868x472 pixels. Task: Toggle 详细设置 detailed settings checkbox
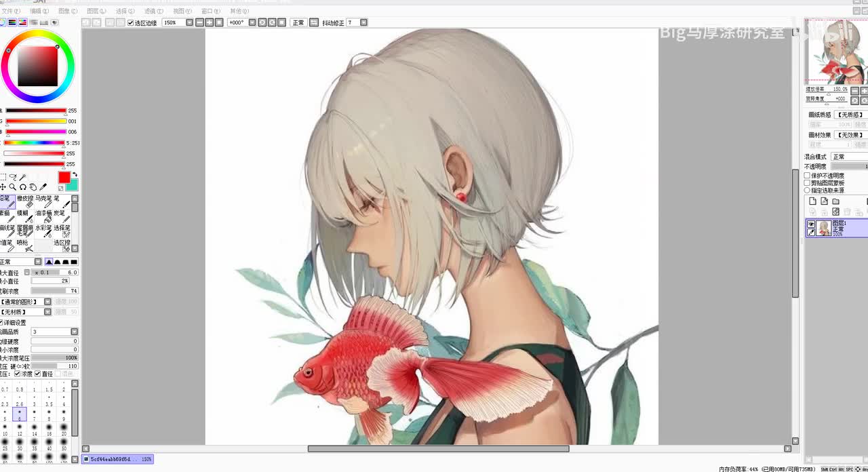tap(2, 323)
